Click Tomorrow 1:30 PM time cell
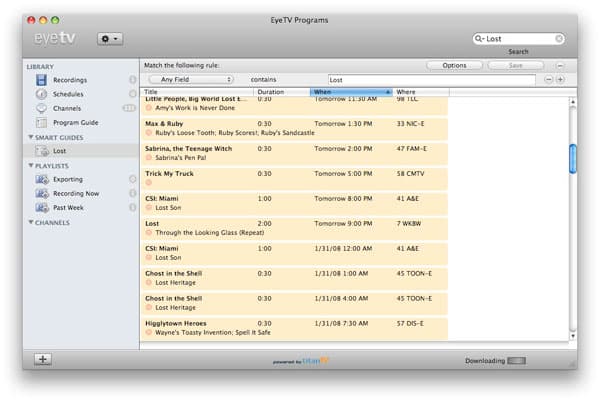Screen dimensions: 600x401 pos(343,124)
